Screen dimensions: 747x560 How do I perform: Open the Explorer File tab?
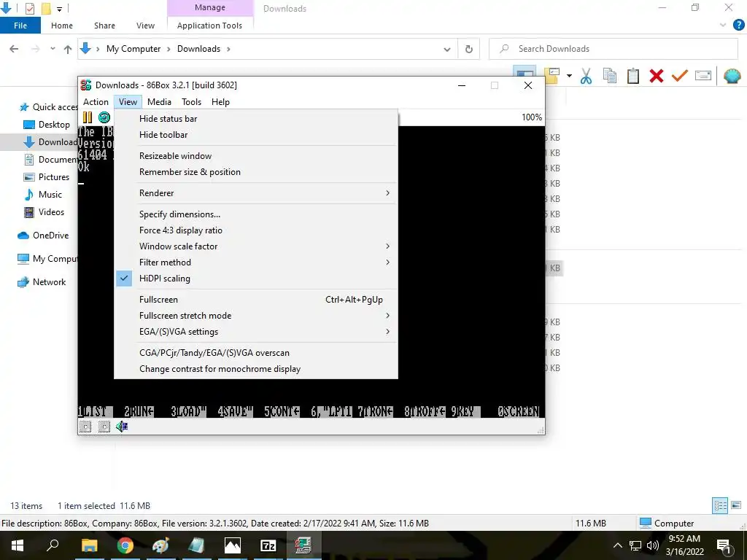click(x=20, y=26)
